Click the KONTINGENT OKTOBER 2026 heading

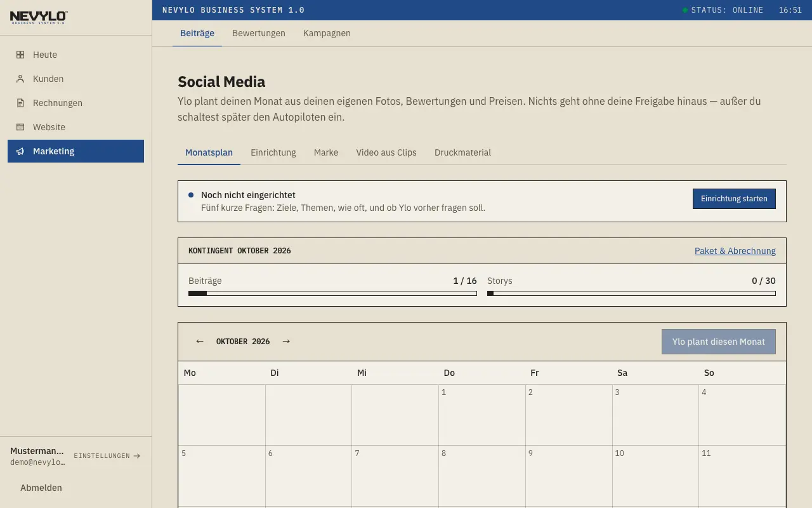click(x=240, y=251)
